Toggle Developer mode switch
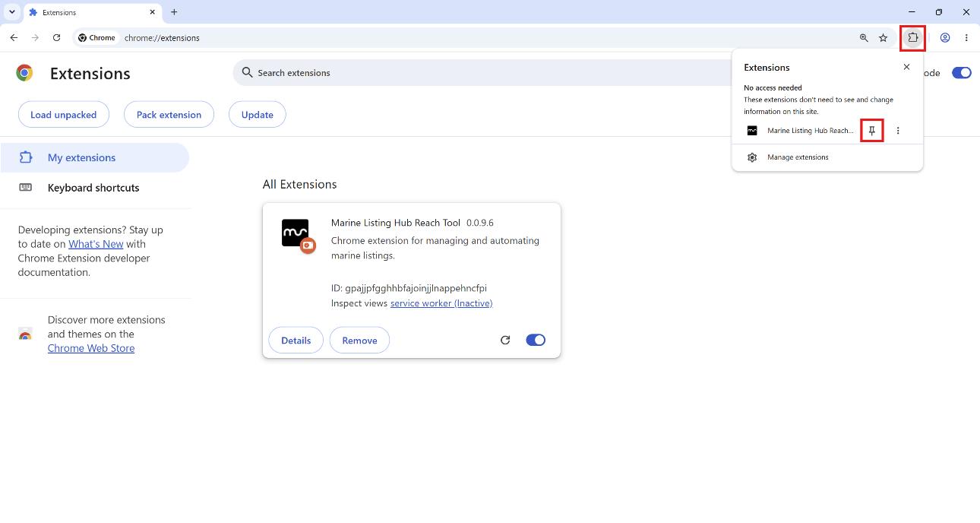This screenshot has height=523, width=980. (962, 73)
